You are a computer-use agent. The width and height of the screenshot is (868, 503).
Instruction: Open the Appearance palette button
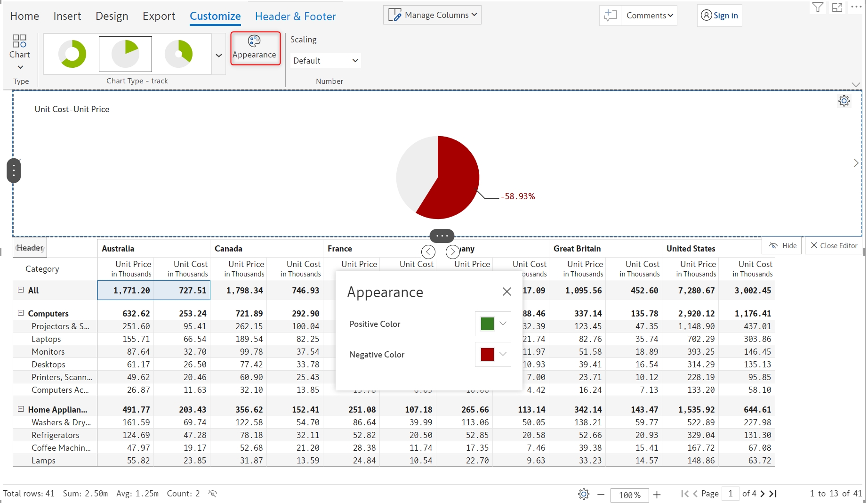255,48
